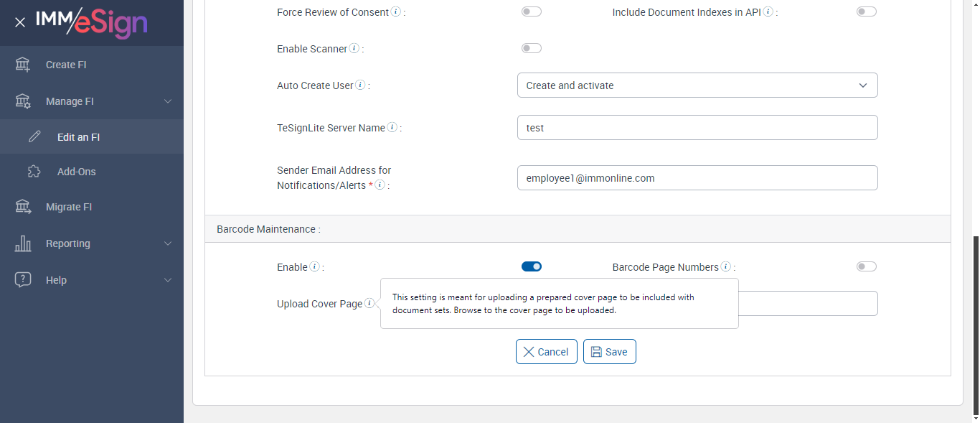Click the Create FI bank icon
980x423 pixels.
(x=23, y=65)
